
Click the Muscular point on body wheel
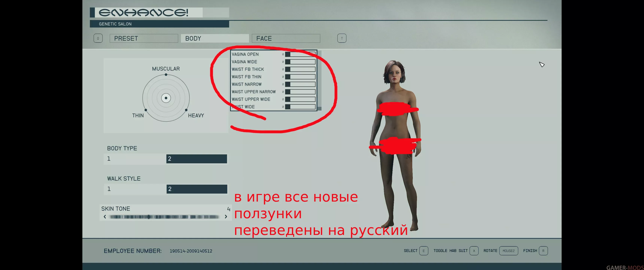166,75
